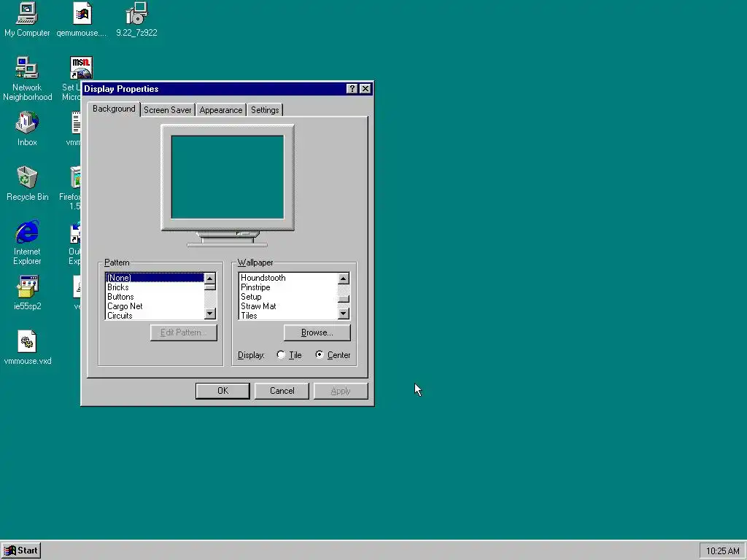Switch to the Screen Saver tab

(168, 110)
